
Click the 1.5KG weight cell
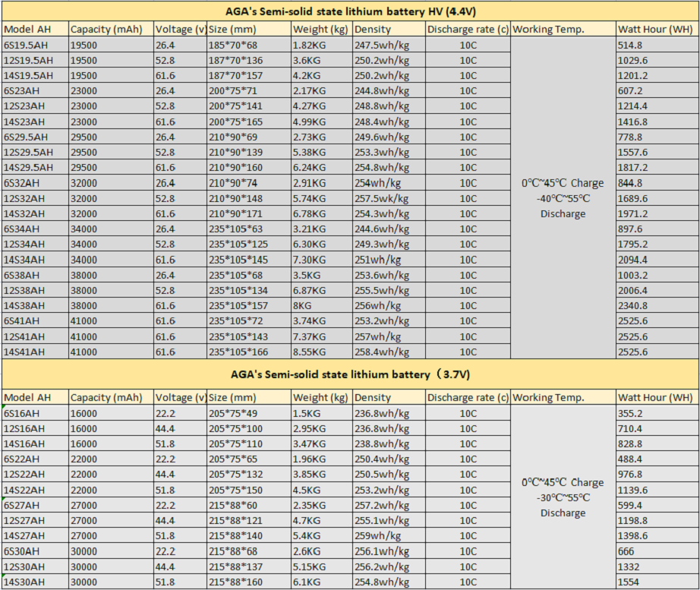pos(322,413)
